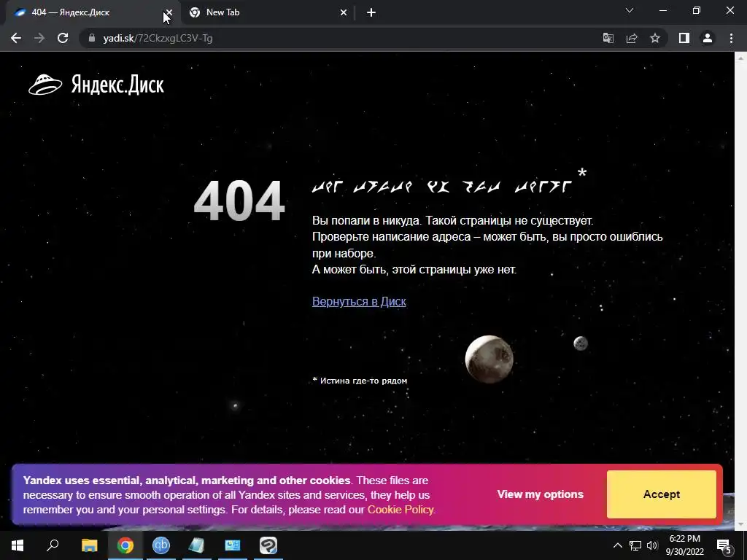Click the page vertical scrollbar

pyautogui.click(x=741, y=291)
